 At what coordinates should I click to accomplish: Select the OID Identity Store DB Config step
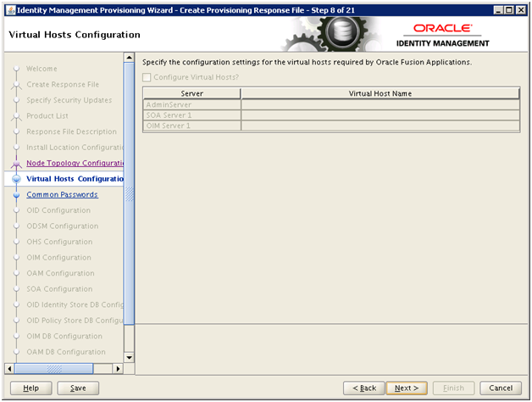pyautogui.click(x=75, y=304)
